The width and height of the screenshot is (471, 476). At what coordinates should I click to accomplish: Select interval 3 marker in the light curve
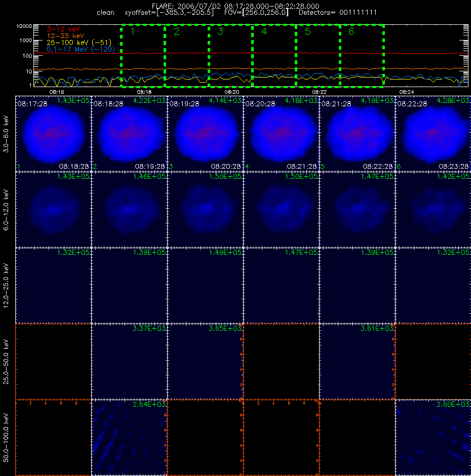[x=230, y=56]
